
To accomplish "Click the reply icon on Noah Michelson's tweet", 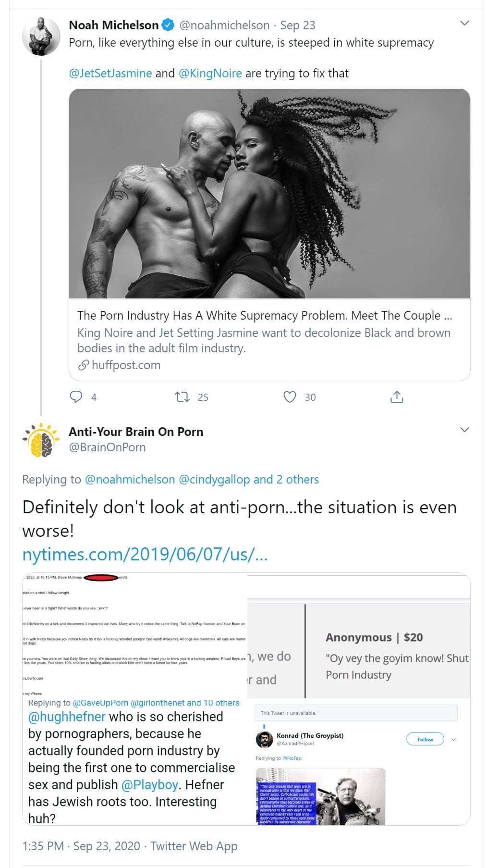I will click(x=77, y=397).
